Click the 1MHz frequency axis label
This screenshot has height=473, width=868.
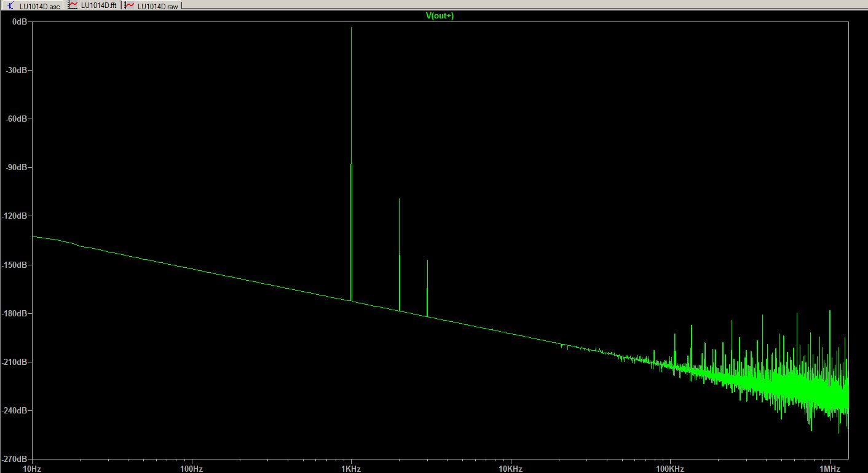(831, 469)
